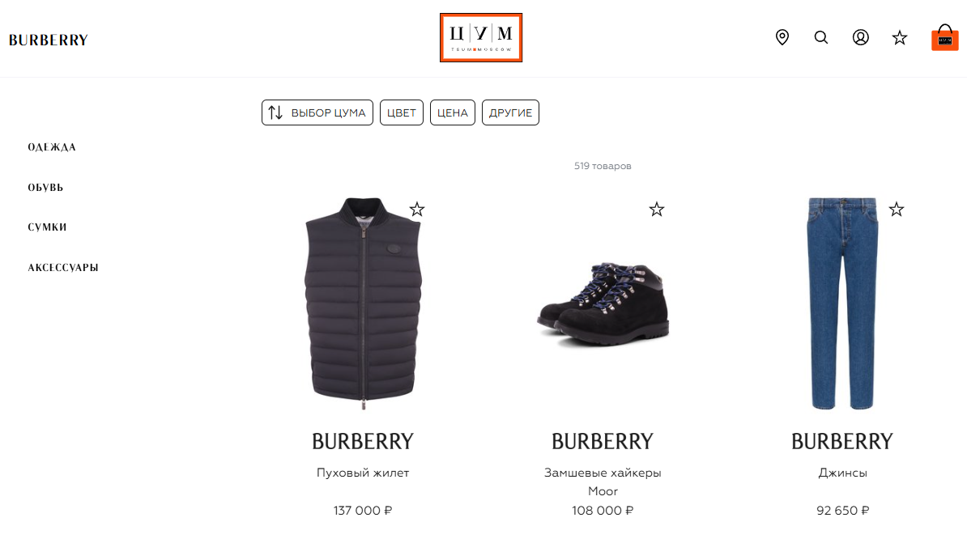Open the ДРУГИЕ filters dropdown
The height and width of the screenshot is (560, 967).
[511, 112]
